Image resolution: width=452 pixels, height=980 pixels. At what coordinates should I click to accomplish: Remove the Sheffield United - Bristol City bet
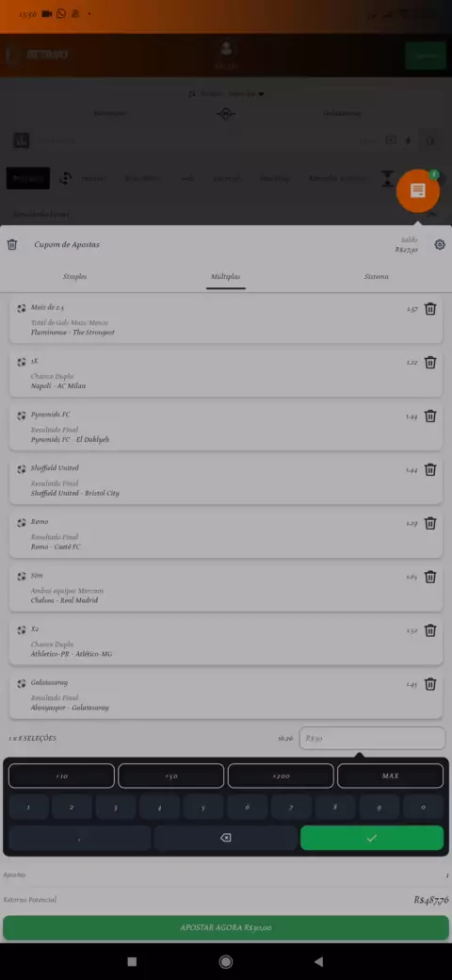click(x=430, y=470)
